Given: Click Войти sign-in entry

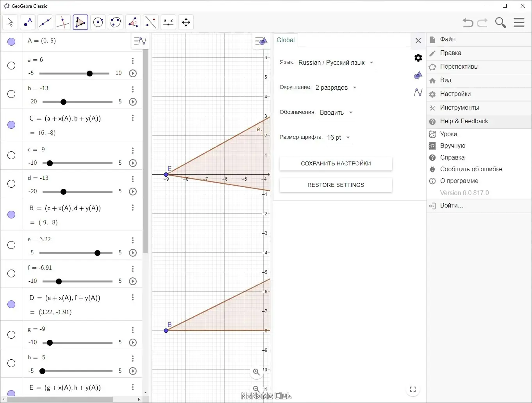Looking at the screenshot, I should click(x=479, y=206).
